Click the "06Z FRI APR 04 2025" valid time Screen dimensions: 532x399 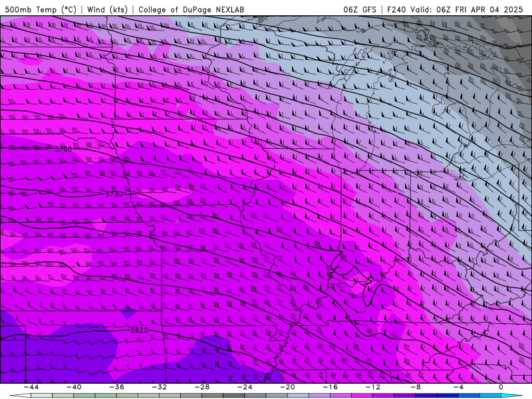479,9
